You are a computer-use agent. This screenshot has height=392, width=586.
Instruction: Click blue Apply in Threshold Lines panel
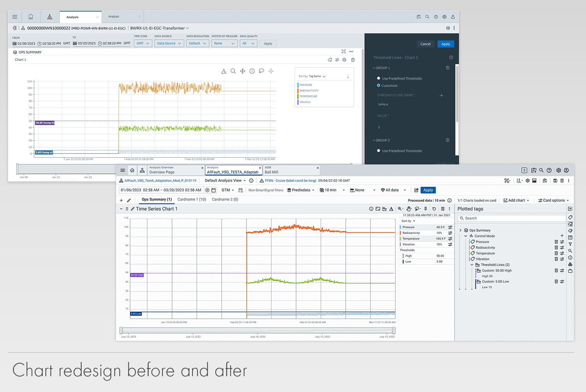446,44
